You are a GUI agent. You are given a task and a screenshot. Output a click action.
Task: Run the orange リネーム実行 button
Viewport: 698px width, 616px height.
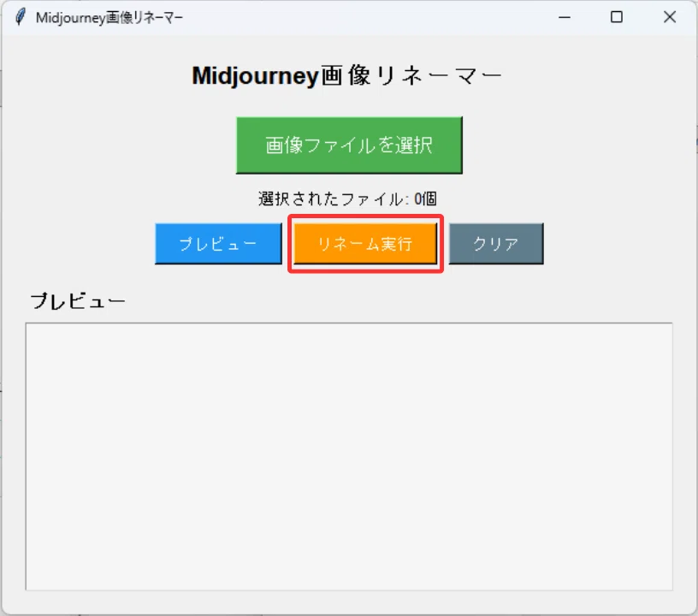click(365, 244)
